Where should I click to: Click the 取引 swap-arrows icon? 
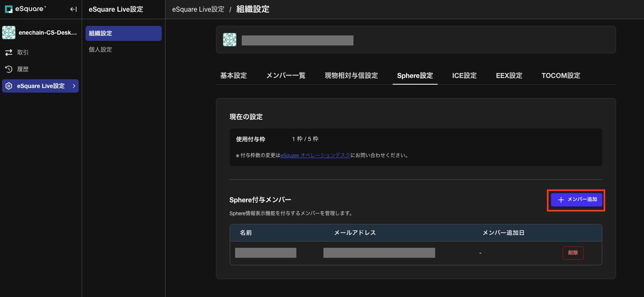[x=9, y=53]
